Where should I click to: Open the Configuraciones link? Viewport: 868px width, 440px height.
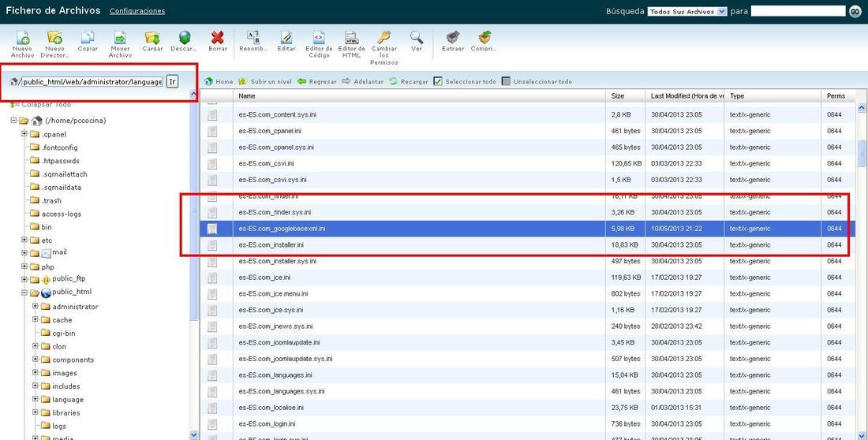point(137,11)
